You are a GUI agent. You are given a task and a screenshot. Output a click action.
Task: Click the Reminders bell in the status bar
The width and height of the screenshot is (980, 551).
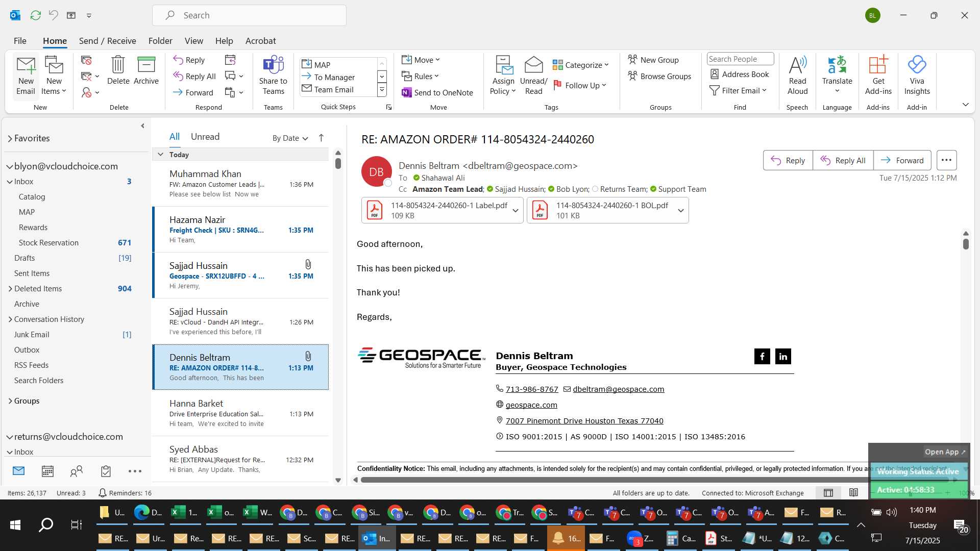tap(102, 493)
